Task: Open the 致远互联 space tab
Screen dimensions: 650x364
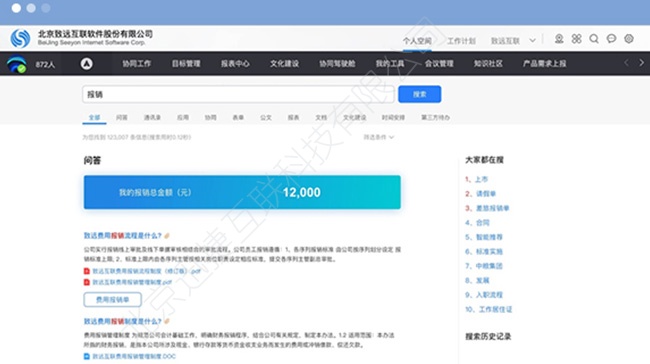Action: point(505,41)
